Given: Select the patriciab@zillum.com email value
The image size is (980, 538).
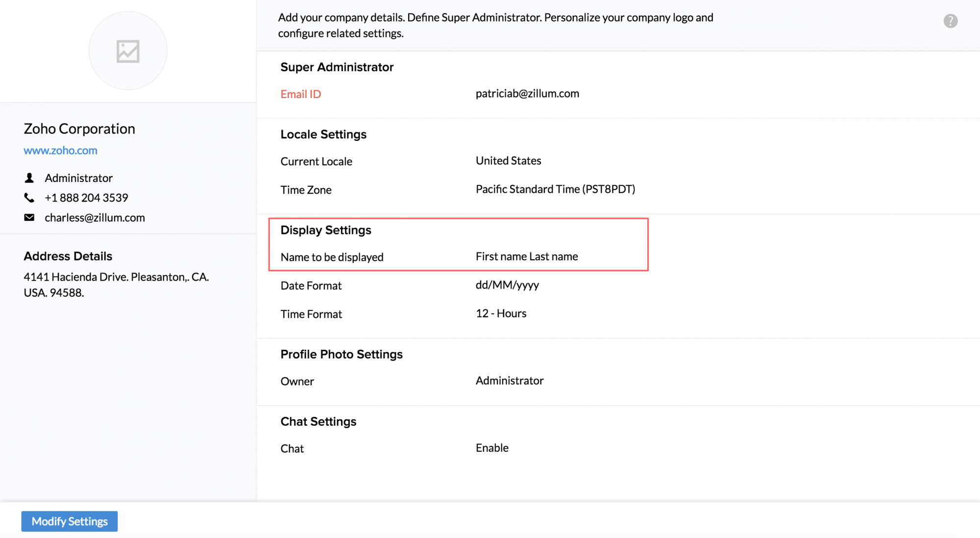Looking at the screenshot, I should coord(527,94).
